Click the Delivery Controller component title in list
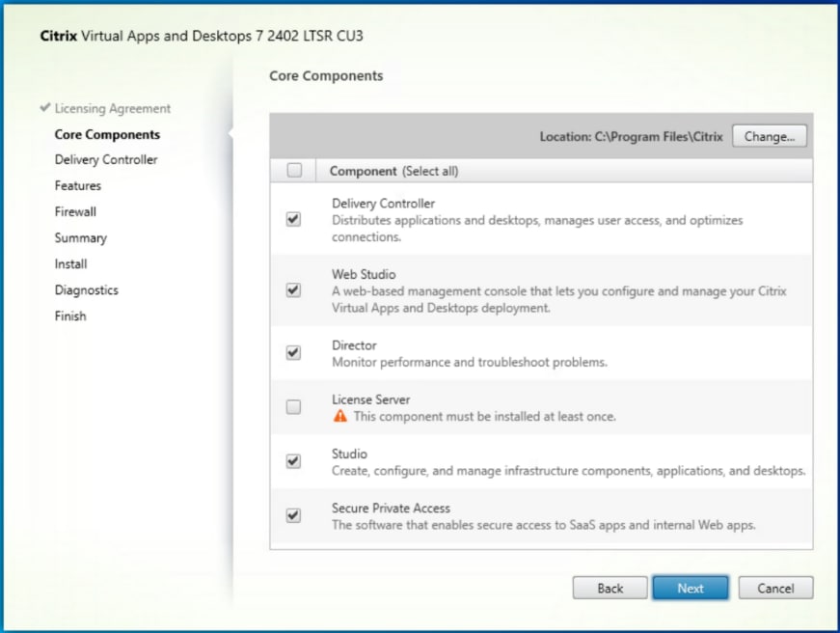The image size is (840, 633). click(x=384, y=204)
